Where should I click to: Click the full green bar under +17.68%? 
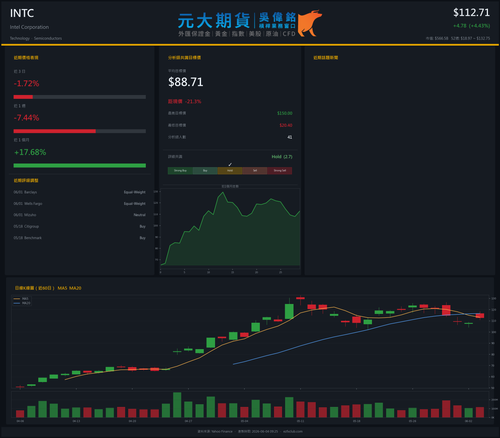pyautogui.click(x=80, y=166)
